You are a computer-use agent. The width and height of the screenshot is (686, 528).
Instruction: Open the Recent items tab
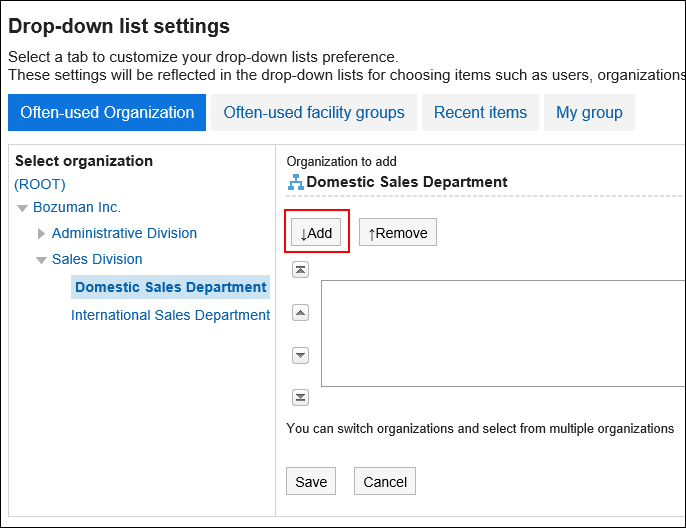480,112
